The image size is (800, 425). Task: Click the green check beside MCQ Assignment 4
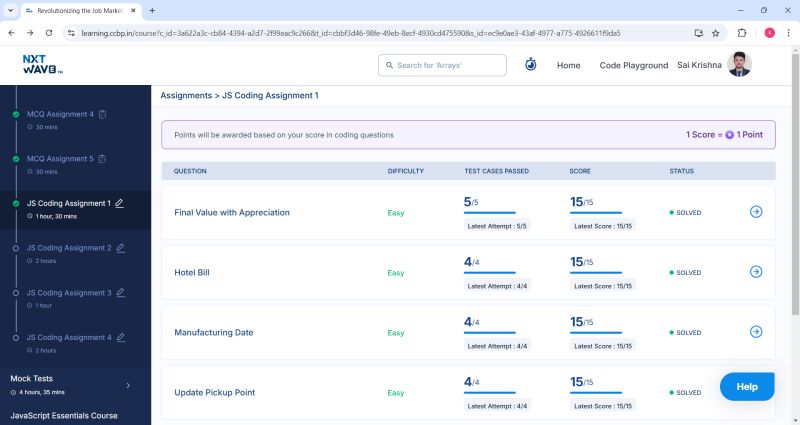[16, 114]
